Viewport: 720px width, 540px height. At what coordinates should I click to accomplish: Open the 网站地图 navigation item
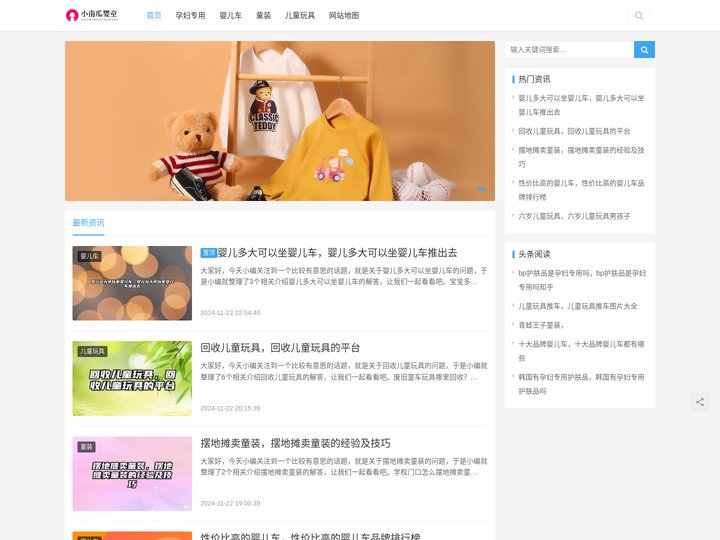(344, 16)
